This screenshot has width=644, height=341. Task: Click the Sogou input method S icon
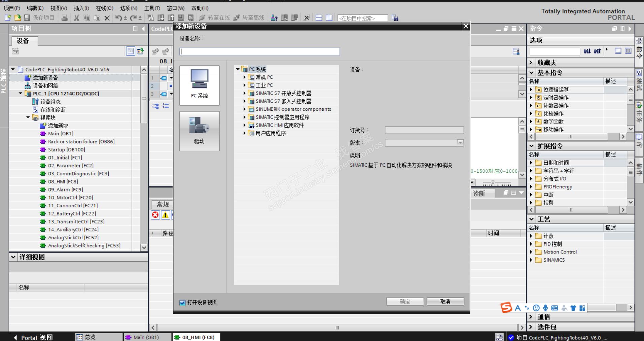(x=506, y=307)
